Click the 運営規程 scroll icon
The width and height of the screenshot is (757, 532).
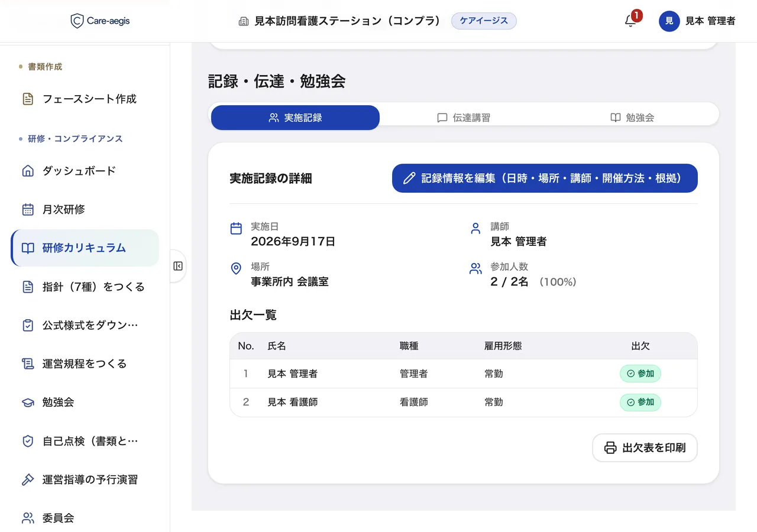[x=28, y=364]
